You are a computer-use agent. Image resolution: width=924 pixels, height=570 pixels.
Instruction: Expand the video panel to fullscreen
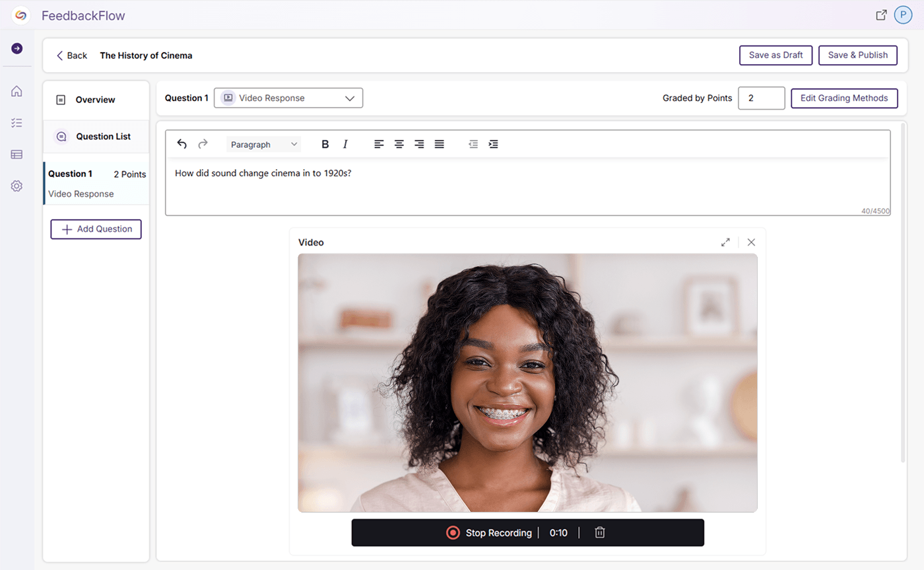point(725,242)
